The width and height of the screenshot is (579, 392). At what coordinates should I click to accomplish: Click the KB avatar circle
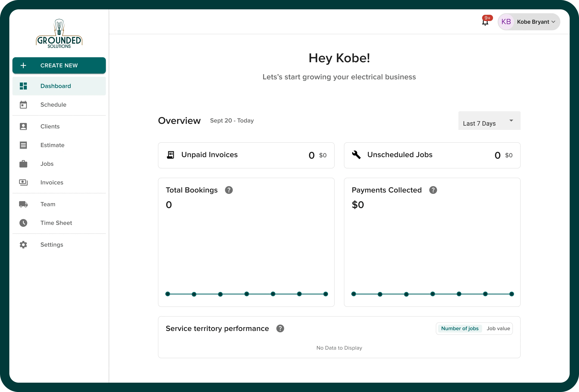506,22
